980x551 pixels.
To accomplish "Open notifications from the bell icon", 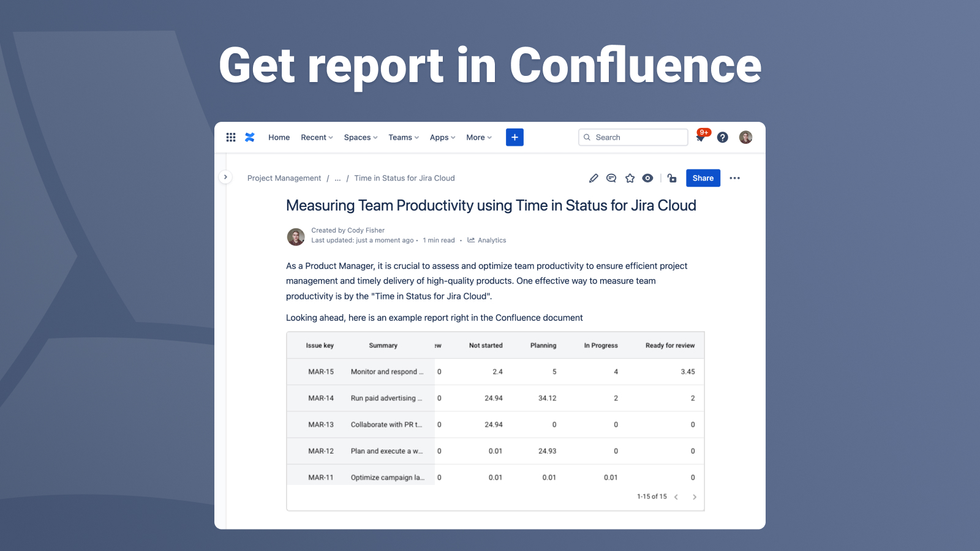I will click(700, 137).
